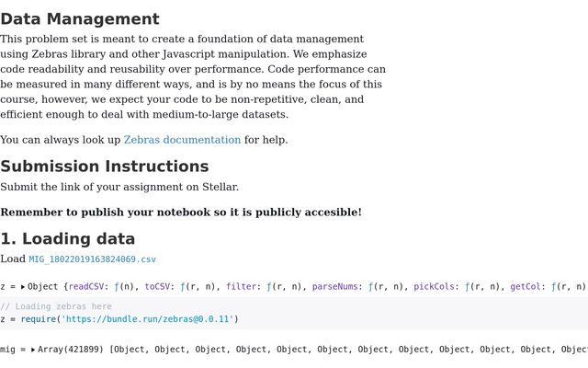This screenshot has height=368, width=588.
Task: Open the Zebras documentation link
Action: [x=182, y=140]
